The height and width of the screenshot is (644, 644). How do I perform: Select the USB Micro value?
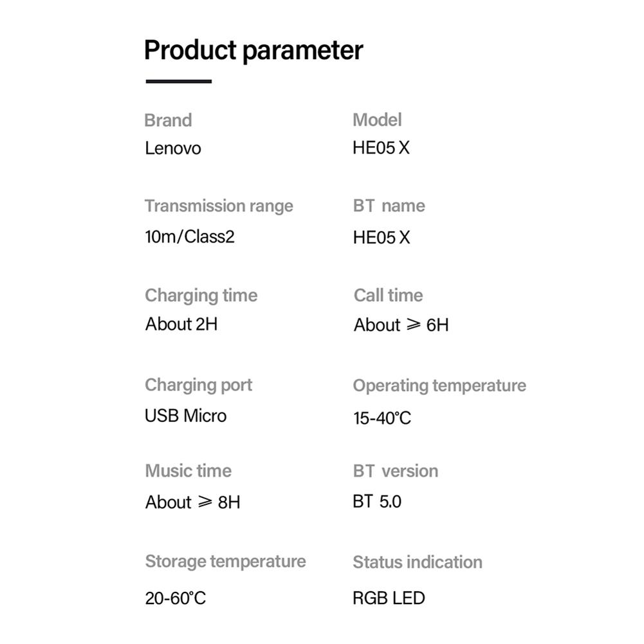click(186, 416)
